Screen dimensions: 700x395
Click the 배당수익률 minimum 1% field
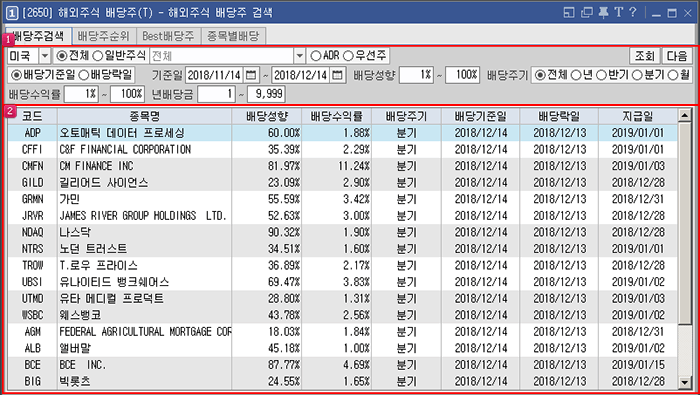point(81,94)
